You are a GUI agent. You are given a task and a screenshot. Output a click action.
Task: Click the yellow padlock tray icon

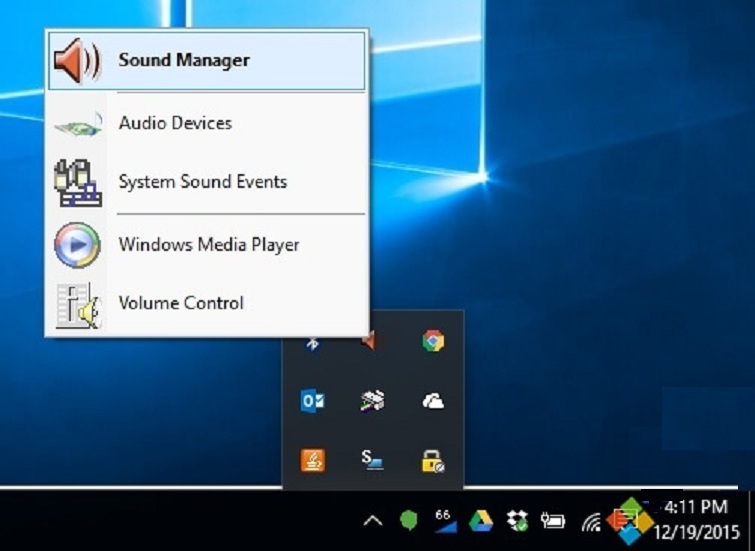coord(432,460)
